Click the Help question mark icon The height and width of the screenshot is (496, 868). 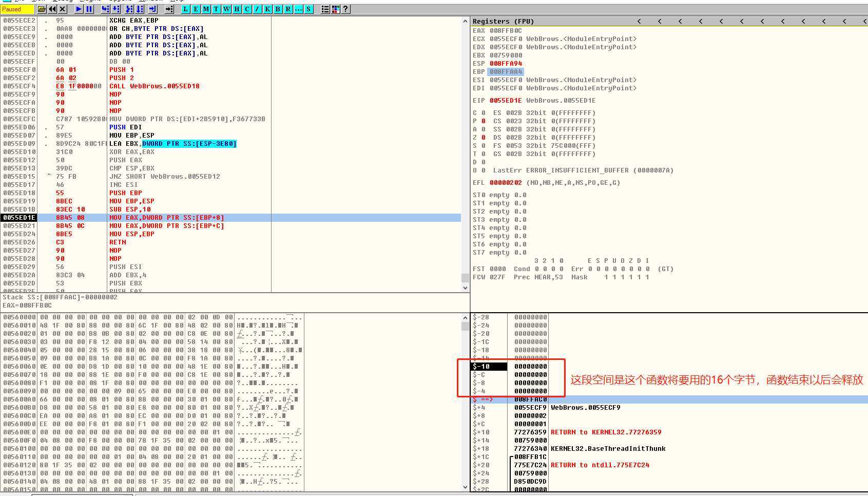pyautogui.click(x=345, y=9)
